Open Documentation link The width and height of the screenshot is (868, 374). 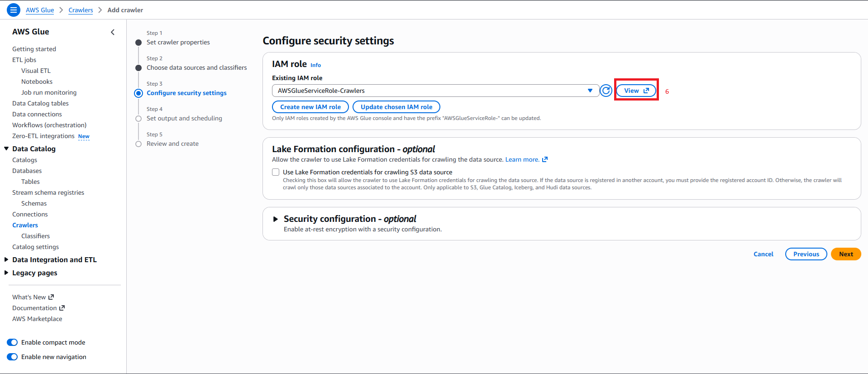(x=34, y=308)
